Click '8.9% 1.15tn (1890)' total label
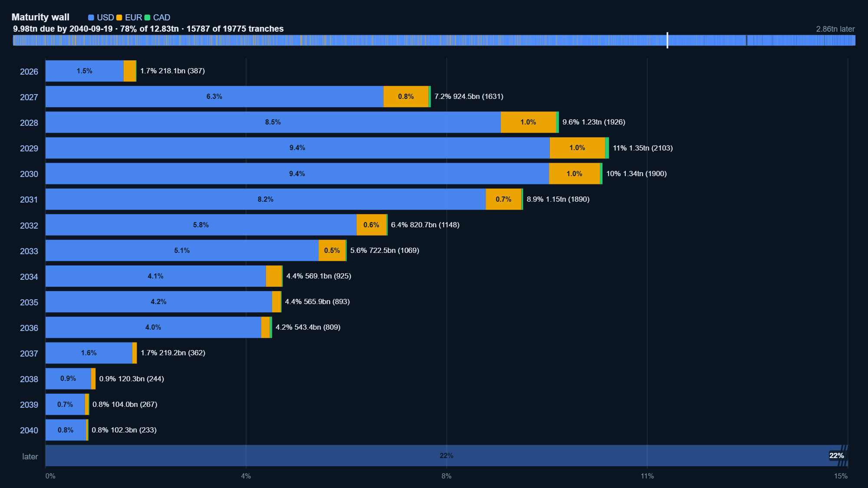The image size is (868, 488). coord(558,199)
